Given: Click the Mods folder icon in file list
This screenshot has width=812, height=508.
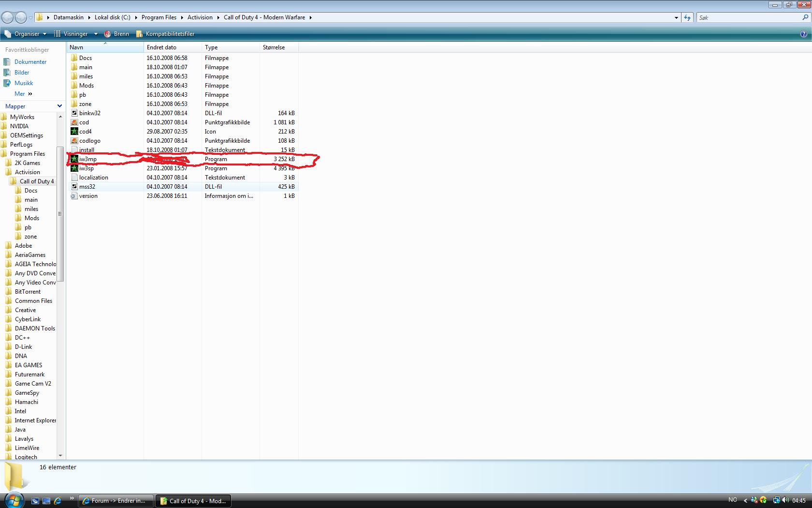Looking at the screenshot, I should [x=74, y=86].
